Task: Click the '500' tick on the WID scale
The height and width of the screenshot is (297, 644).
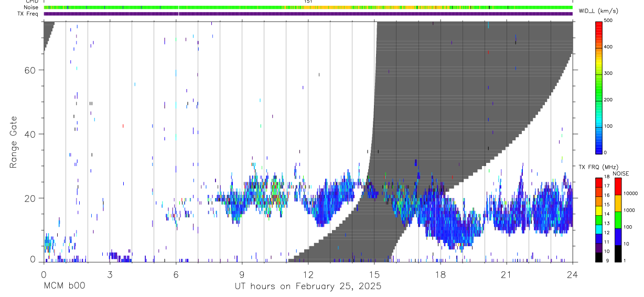Action: 608,20
